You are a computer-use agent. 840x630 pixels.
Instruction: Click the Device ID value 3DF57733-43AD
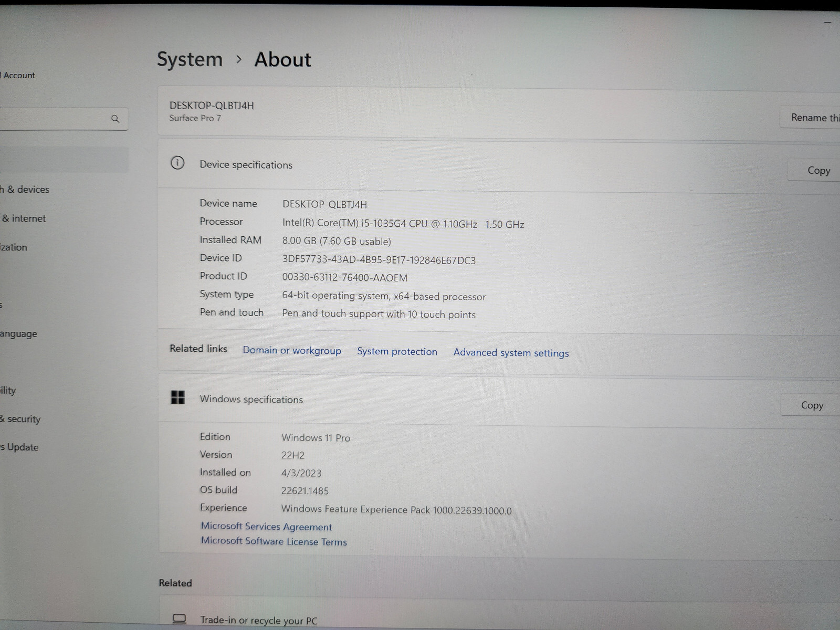pyautogui.click(x=379, y=260)
